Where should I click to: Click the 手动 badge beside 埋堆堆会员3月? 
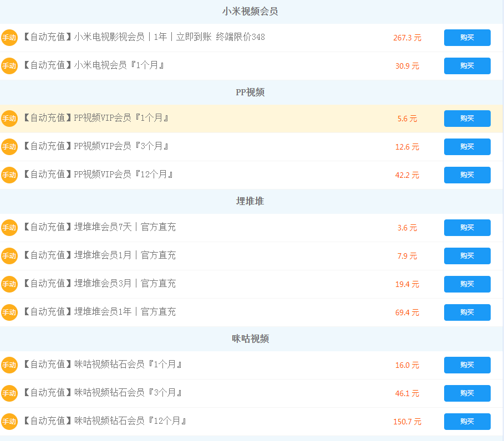point(9,284)
